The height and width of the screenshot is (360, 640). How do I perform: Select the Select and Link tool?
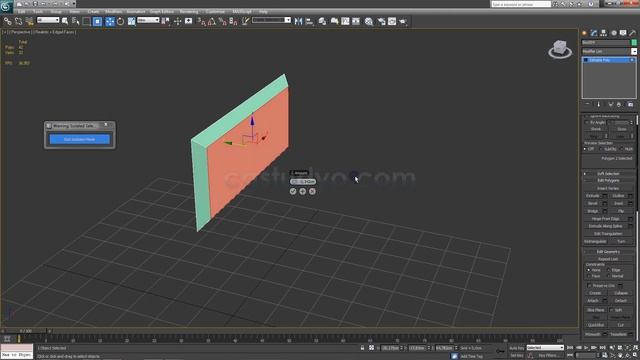coord(8,21)
